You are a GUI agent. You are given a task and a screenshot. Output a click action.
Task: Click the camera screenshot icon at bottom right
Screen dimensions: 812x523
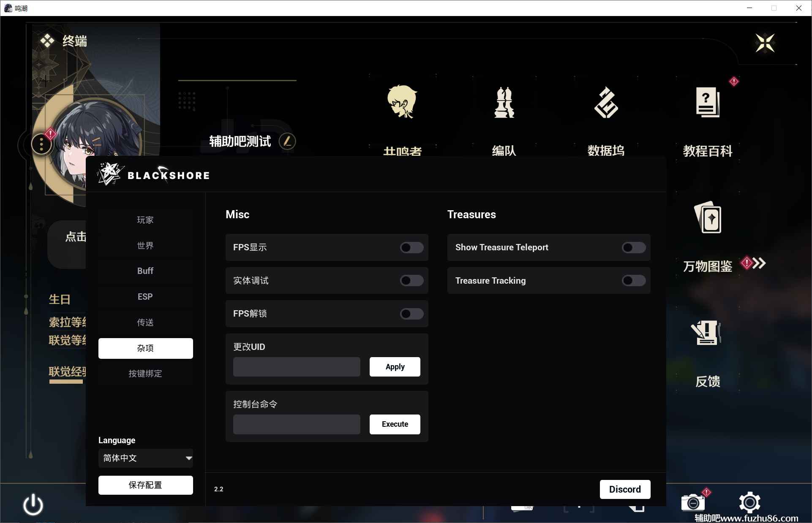click(x=693, y=503)
